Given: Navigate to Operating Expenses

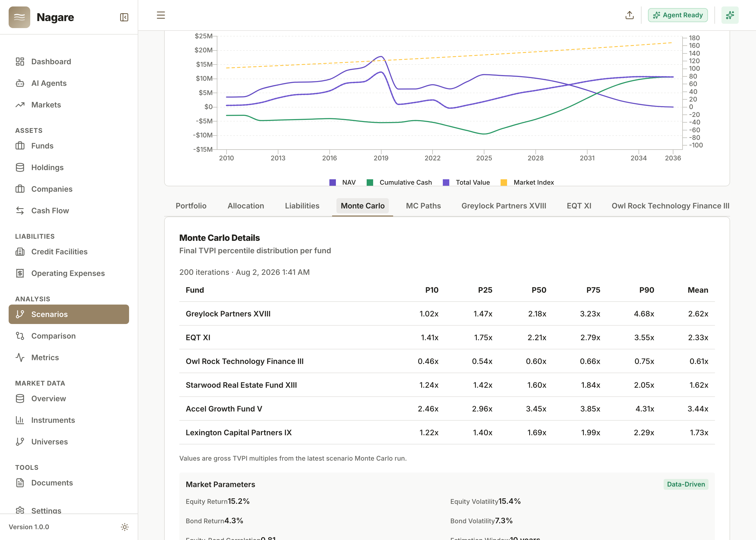Looking at the screenshot, I should pos(69,273).
